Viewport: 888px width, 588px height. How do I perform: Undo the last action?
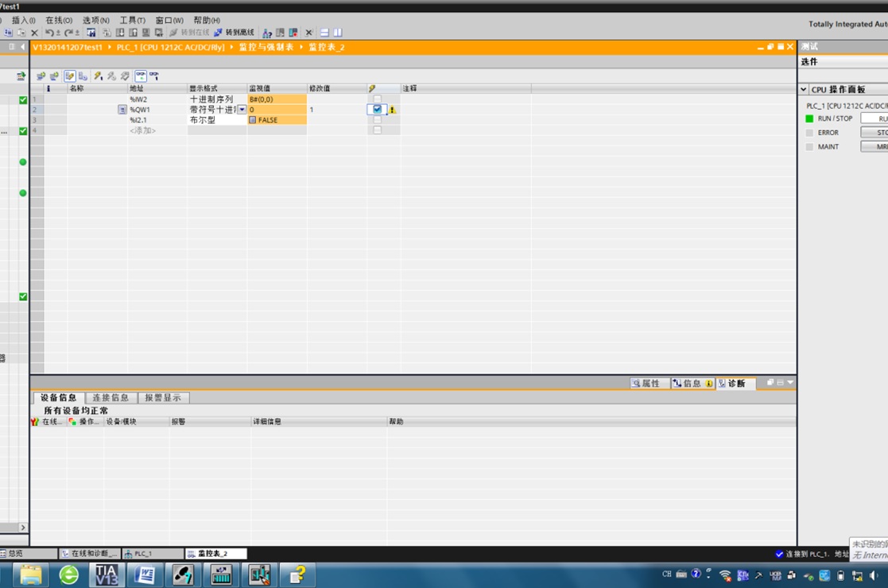[50, 33]
